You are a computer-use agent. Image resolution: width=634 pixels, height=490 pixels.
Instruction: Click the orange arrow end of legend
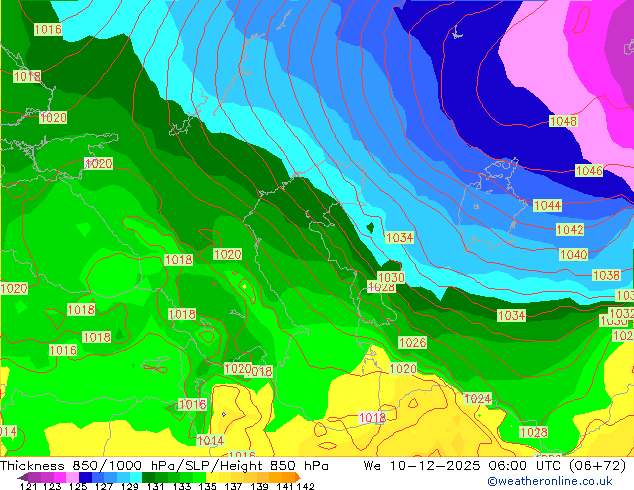click(298, 477)
